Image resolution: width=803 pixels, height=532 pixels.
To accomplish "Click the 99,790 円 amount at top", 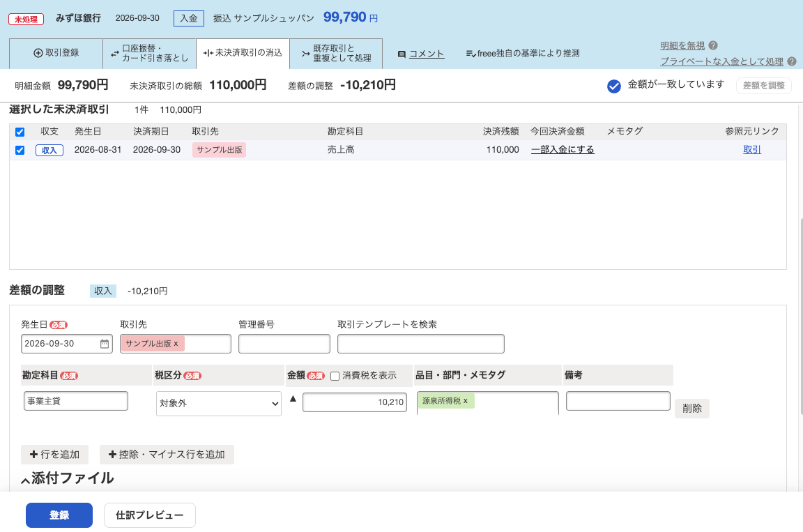I will 351,17.
